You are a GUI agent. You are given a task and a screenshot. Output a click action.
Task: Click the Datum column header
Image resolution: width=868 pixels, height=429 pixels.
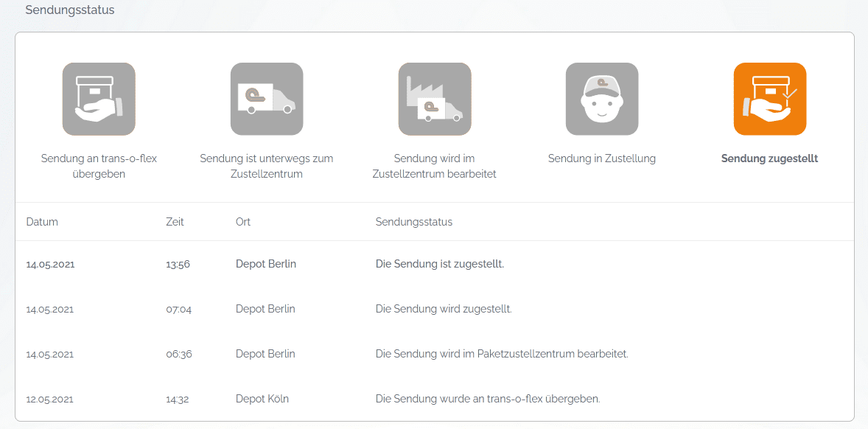pos(42,222)
